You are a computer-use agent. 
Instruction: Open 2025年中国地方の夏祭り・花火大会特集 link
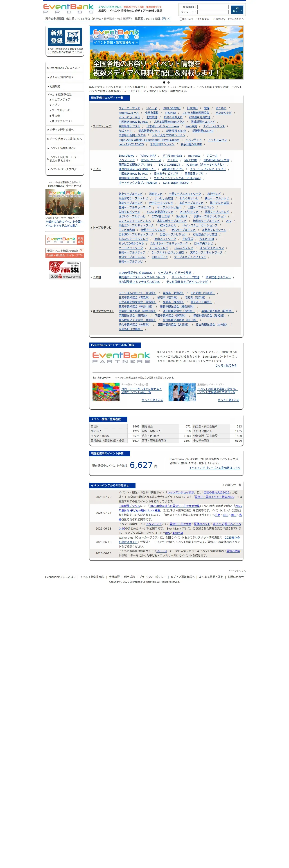[175, 506]
